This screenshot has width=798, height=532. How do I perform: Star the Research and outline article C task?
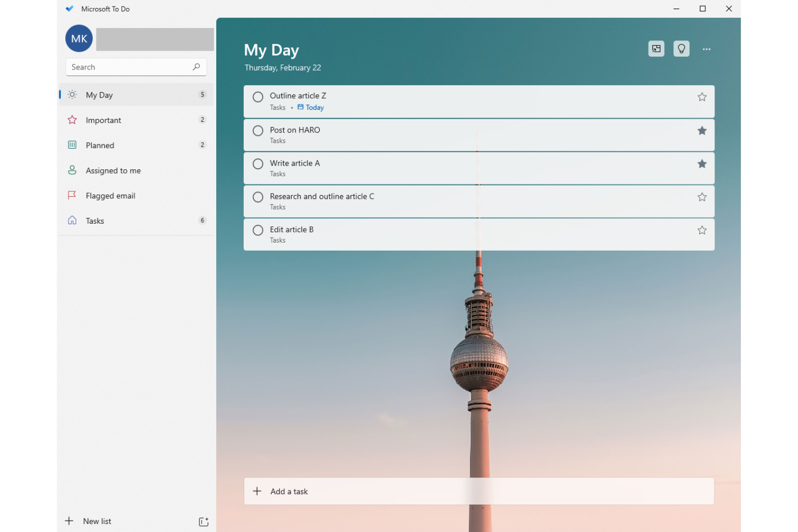(x=701, y=197)
